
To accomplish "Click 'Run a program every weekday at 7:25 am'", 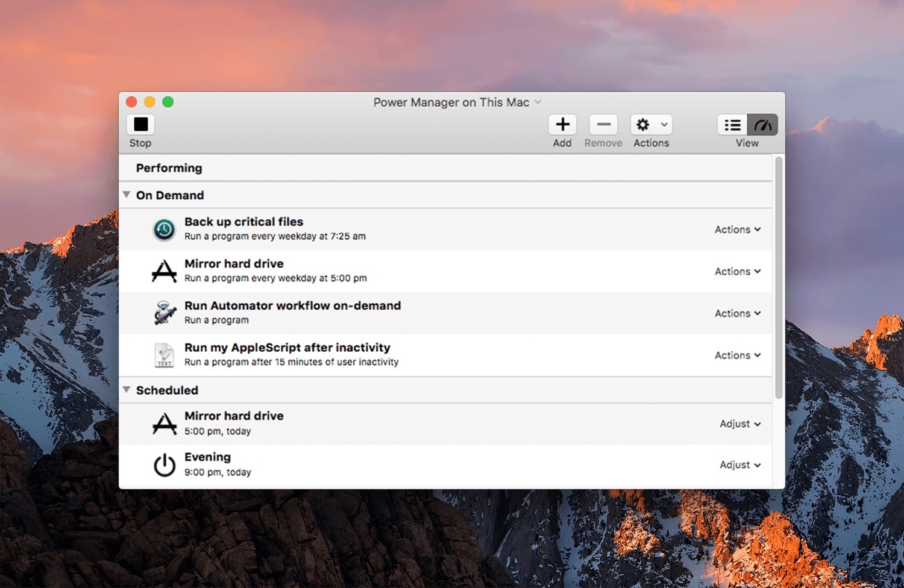I will coord(275,236).
